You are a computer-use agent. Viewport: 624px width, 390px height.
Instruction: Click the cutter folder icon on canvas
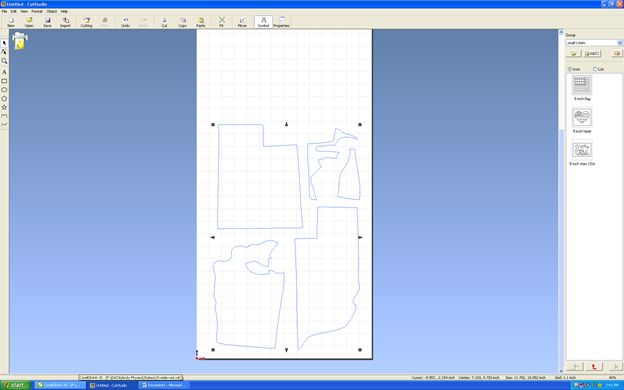pos(20,41)
